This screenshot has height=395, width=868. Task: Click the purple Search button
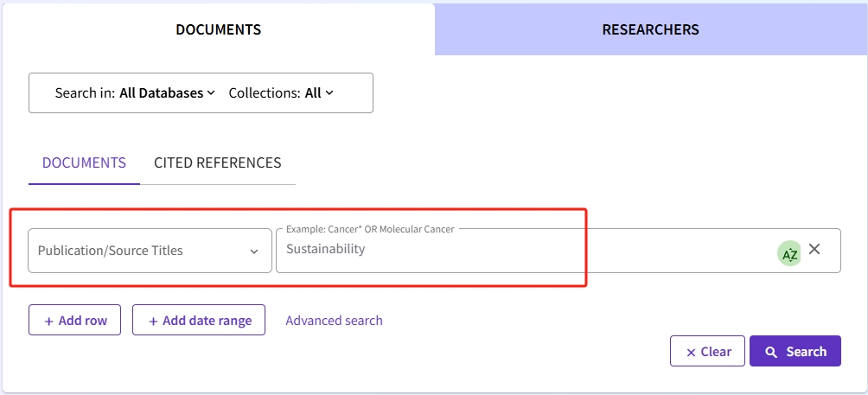pos(795,351)
